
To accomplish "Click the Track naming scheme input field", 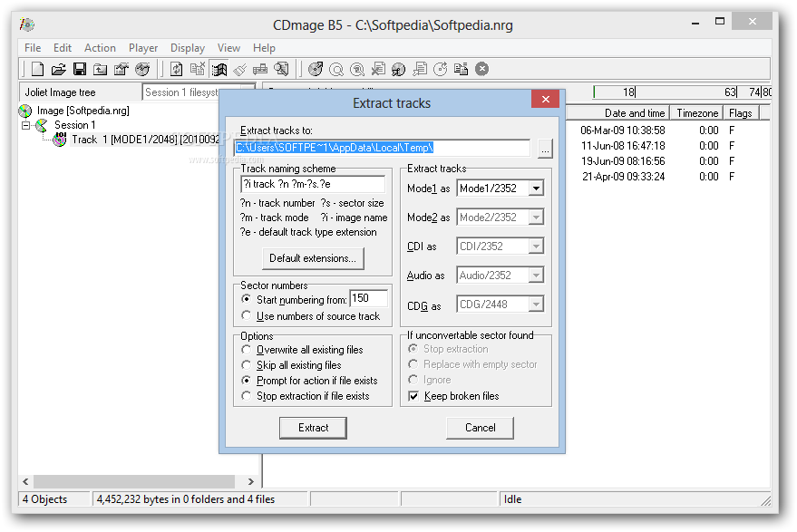I will pyautogui.click(x=313, y=184).
